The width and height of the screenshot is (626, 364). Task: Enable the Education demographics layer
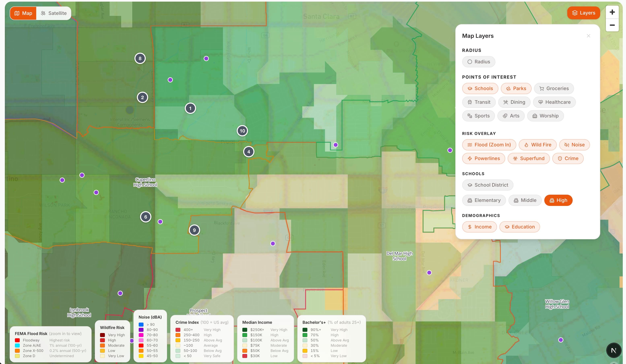tap(520, 226)
